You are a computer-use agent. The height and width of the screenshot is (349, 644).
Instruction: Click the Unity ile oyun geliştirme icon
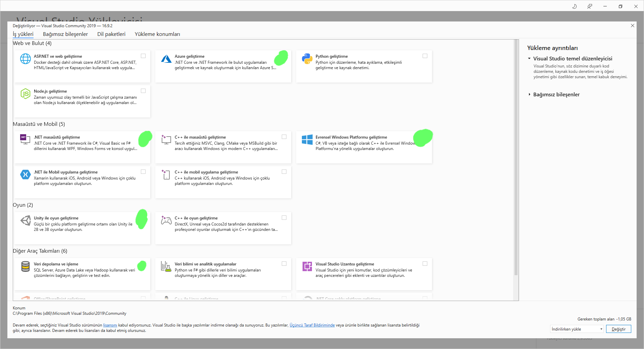[x=25, y=220]
